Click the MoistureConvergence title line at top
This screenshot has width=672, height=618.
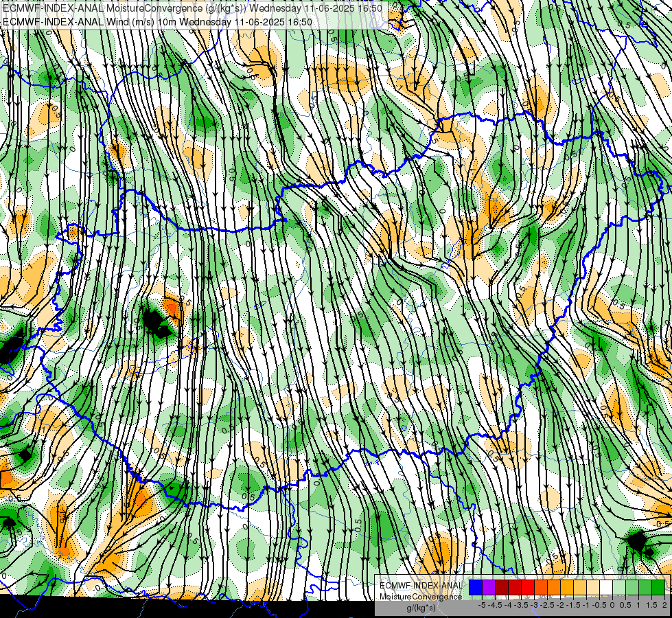tap(192, 8)
